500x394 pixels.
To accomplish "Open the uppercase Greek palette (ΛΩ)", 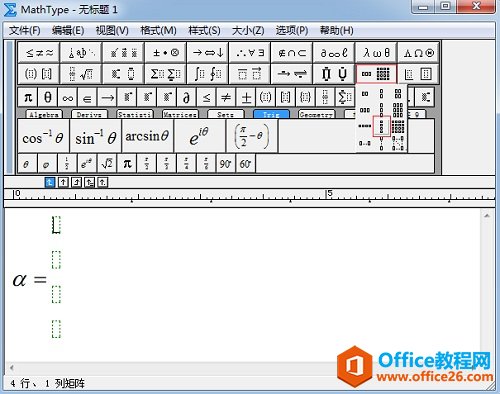I will 418,53.
